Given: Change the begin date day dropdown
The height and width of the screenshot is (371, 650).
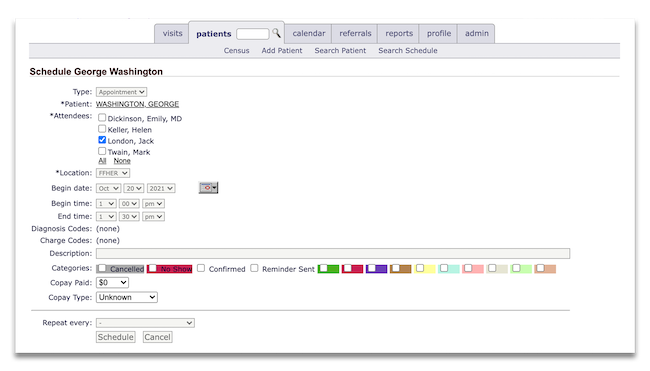Looking at the screenshot, I should (133, 188).
